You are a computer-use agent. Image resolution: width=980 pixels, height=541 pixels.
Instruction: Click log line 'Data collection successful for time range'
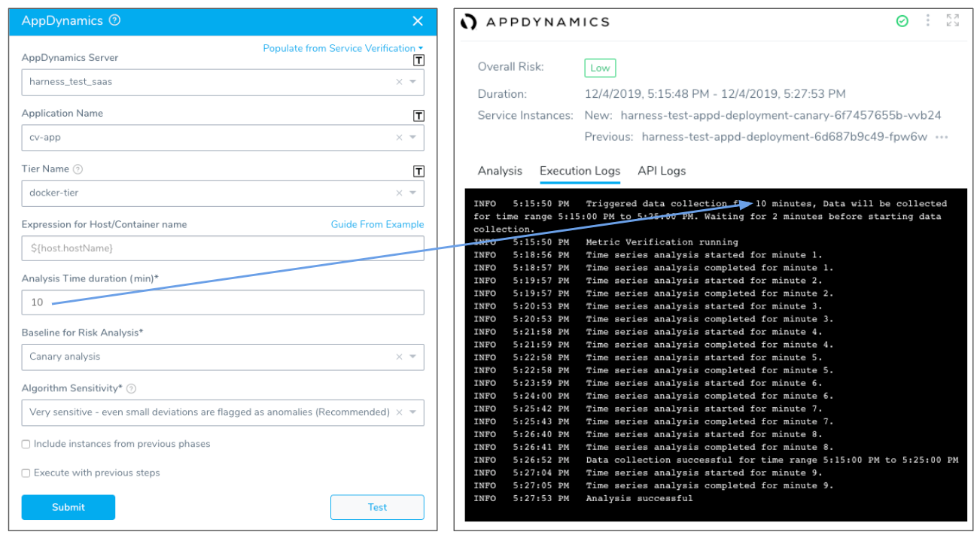point(772,460)
